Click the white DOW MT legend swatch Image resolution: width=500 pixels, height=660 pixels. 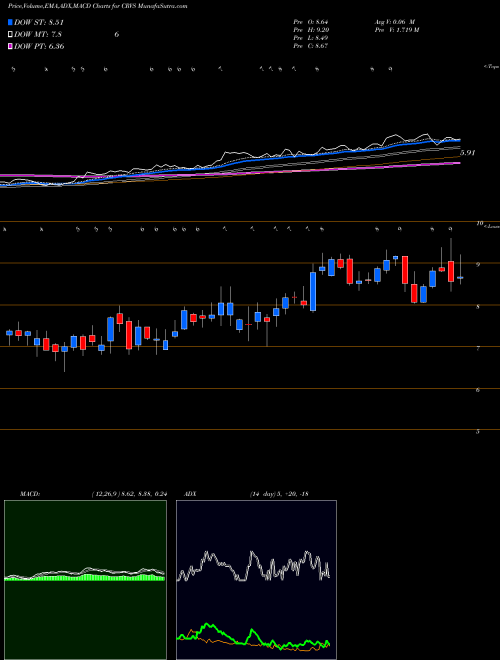point(10,35)
